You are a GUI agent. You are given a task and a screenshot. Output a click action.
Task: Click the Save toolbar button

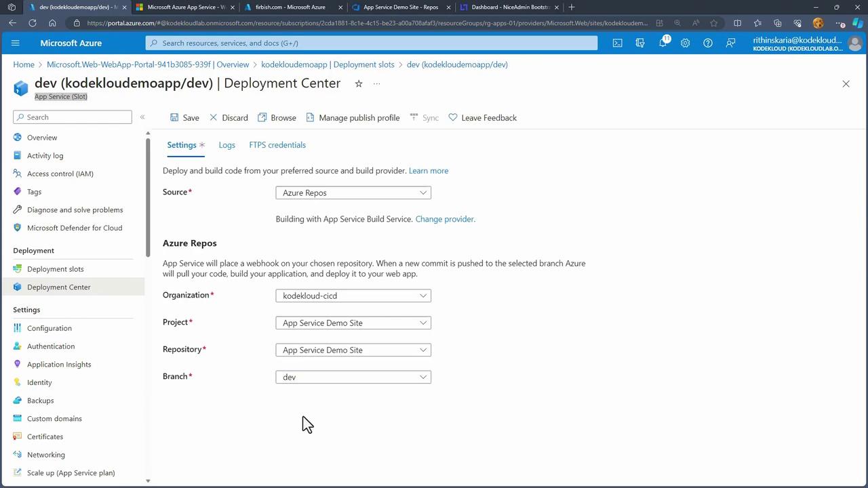pyautogui.click(x=184, y=118)
